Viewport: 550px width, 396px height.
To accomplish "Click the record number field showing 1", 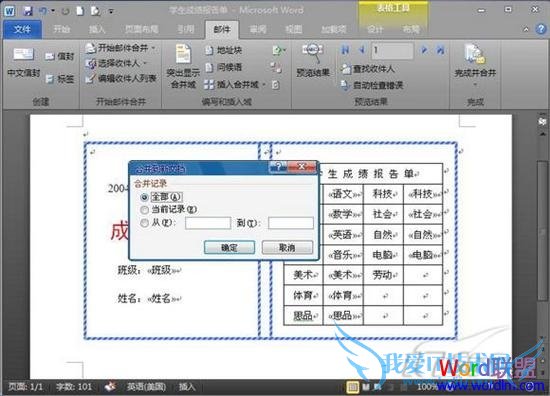I will [392, 51].
